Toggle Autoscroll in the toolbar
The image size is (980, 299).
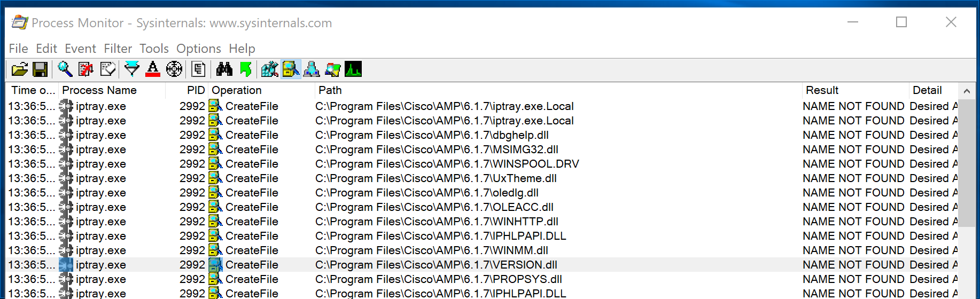coord(86,69)
